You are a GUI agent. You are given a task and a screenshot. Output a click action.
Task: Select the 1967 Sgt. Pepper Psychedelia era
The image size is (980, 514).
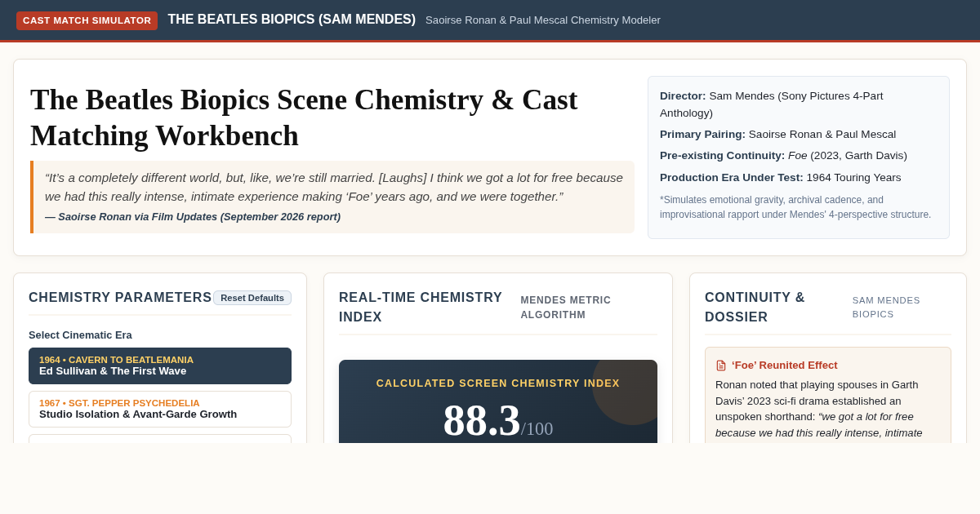click(160, 409)
